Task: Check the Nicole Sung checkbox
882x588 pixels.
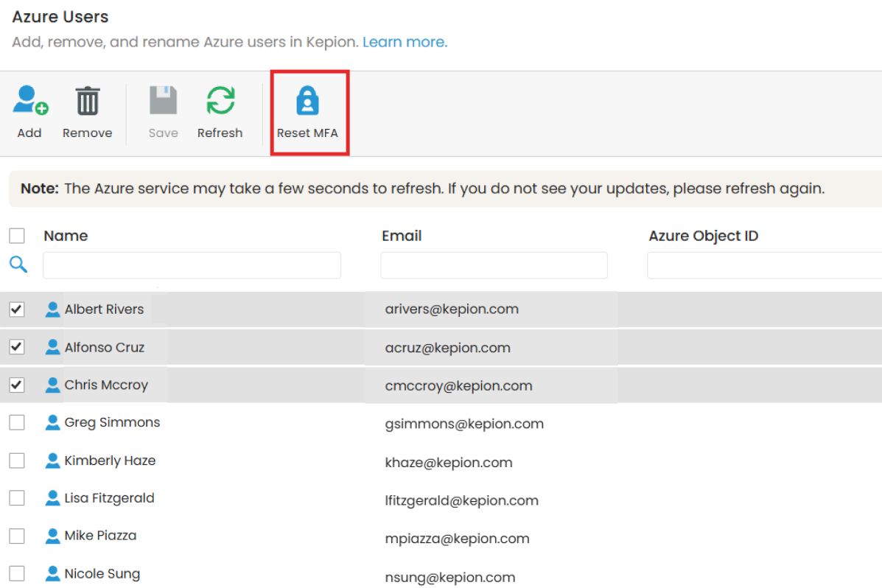Action: pyautogui.click(x=17, y=573)
